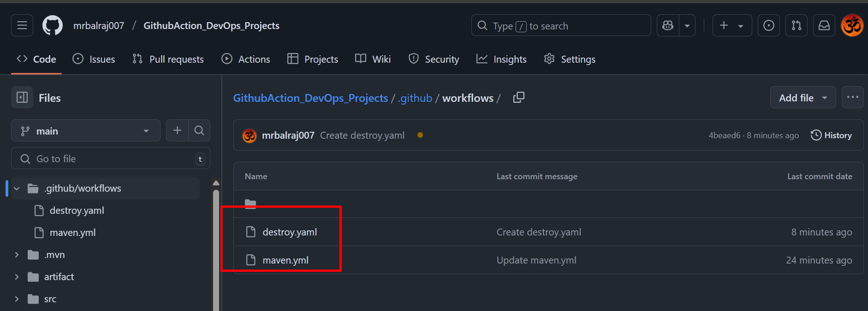Expand the src folder chevron

pyautogui.click(x=17, y=299)
